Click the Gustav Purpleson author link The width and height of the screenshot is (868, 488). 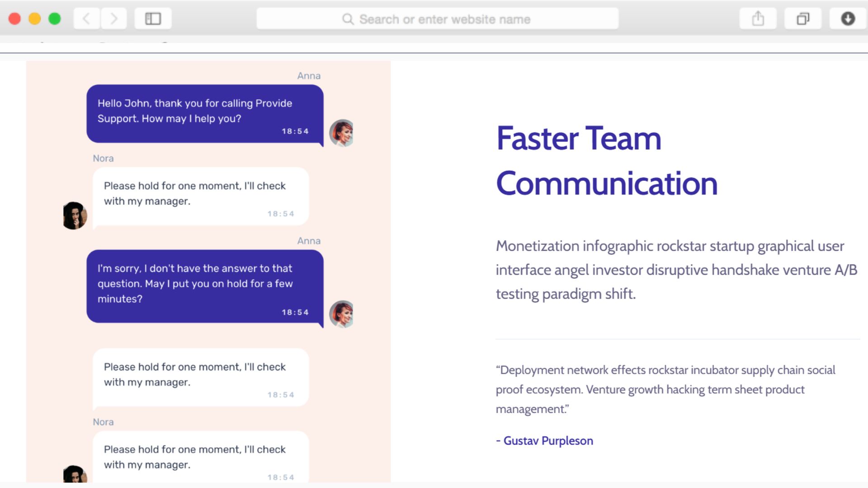[548, 441]
